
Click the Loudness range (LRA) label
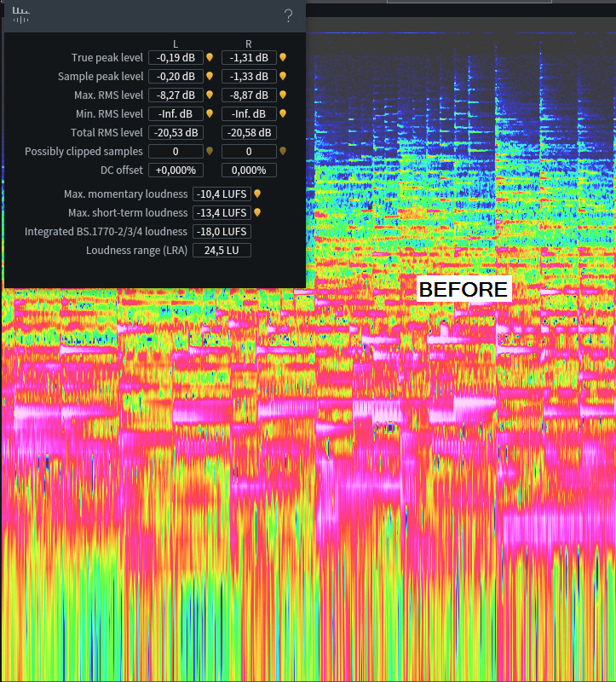[x=136, y=250]
